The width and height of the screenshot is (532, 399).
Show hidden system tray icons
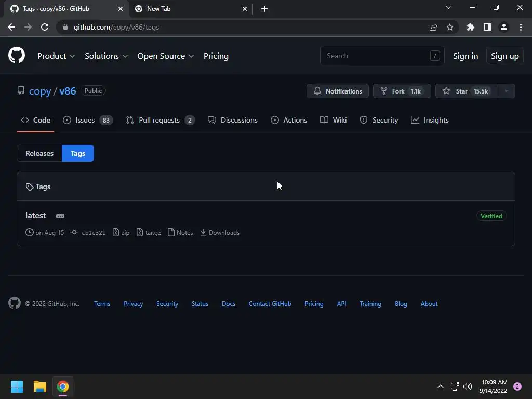point(441,387)
